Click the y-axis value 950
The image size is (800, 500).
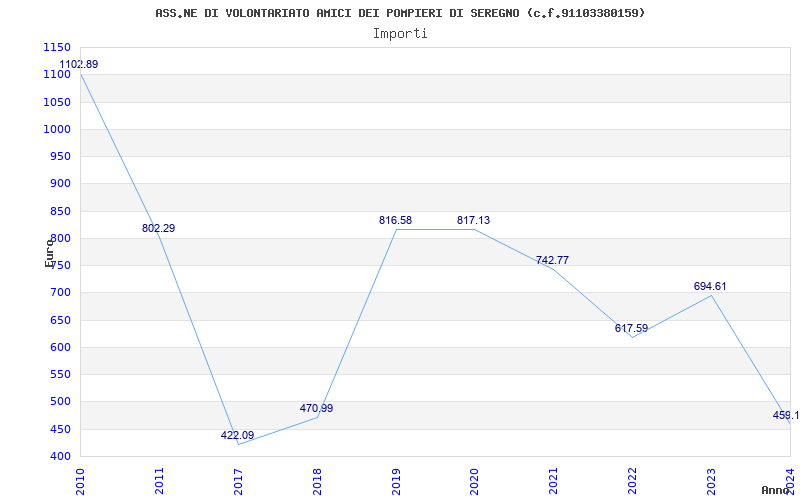[x=61, y=156]
